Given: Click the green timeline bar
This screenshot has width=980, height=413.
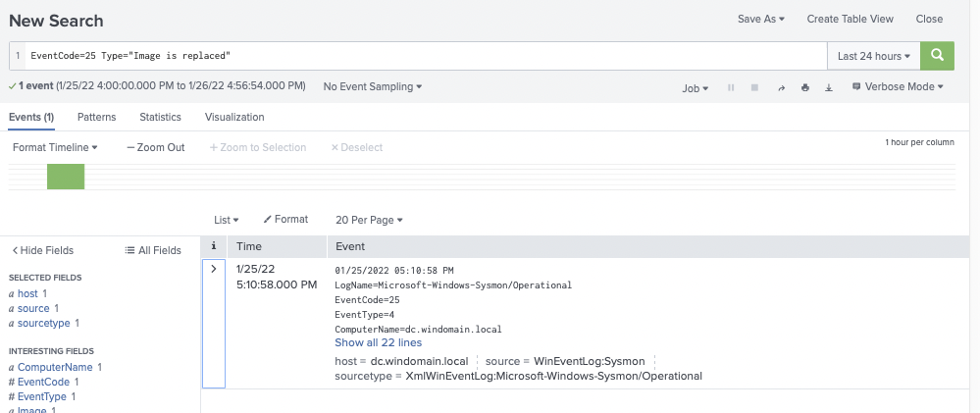Looking at the screenshot, I should [66, 177].
